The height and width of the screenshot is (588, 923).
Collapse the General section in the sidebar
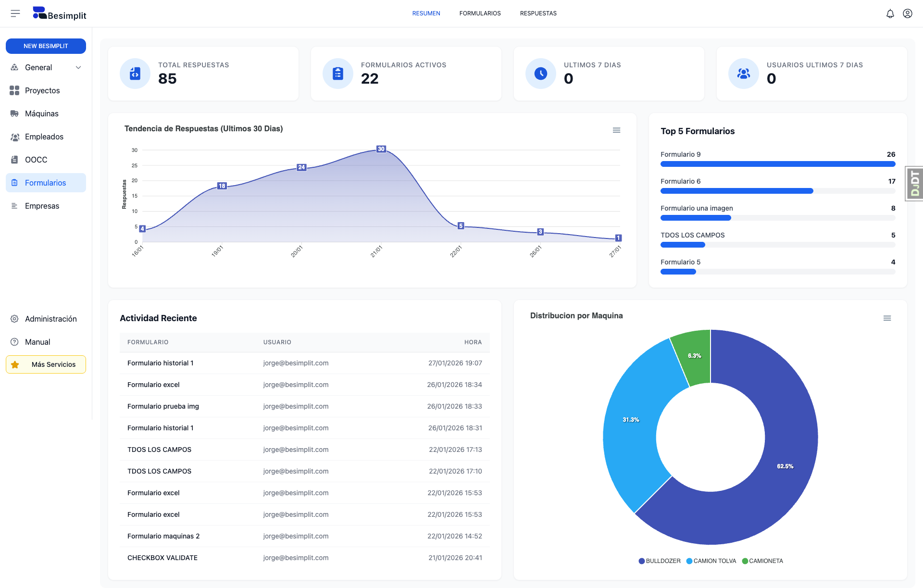tap(78, 67)
